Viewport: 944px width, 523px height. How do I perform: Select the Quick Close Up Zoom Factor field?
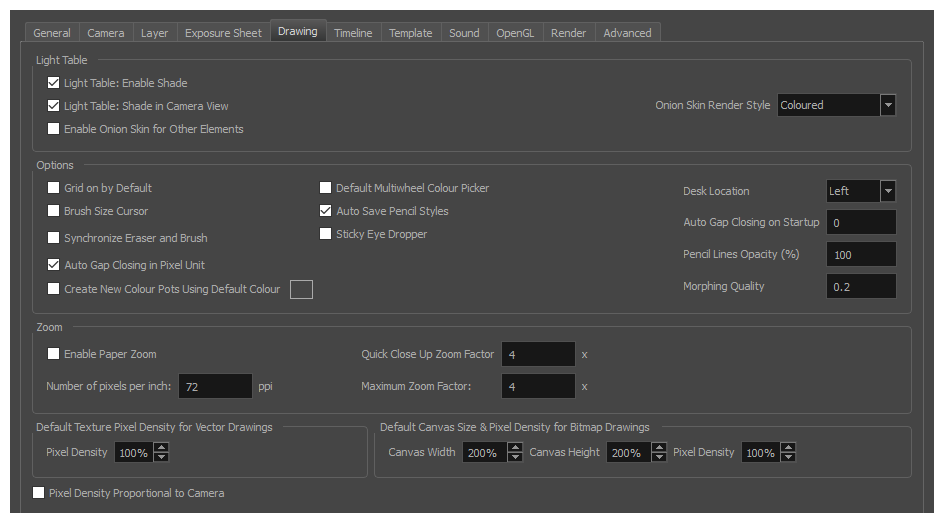point(537,355)
